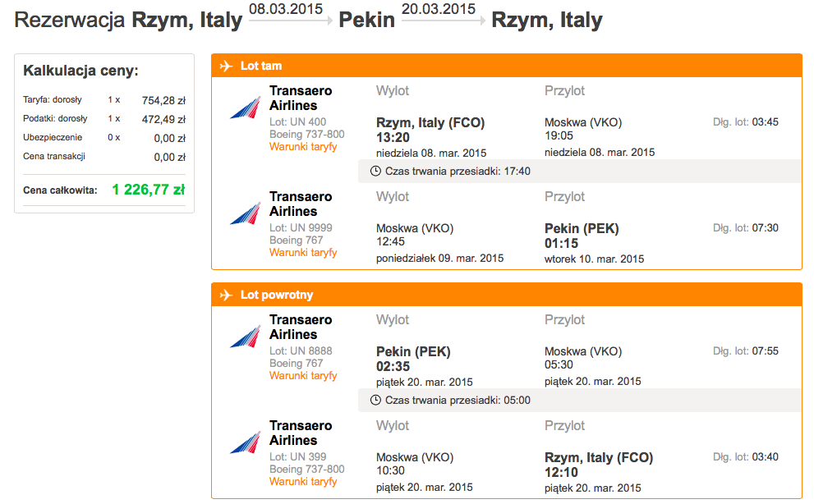Click the Transaero logo for flight UN 399
Viewport: 814px width, 504px height.
[246, 442]
